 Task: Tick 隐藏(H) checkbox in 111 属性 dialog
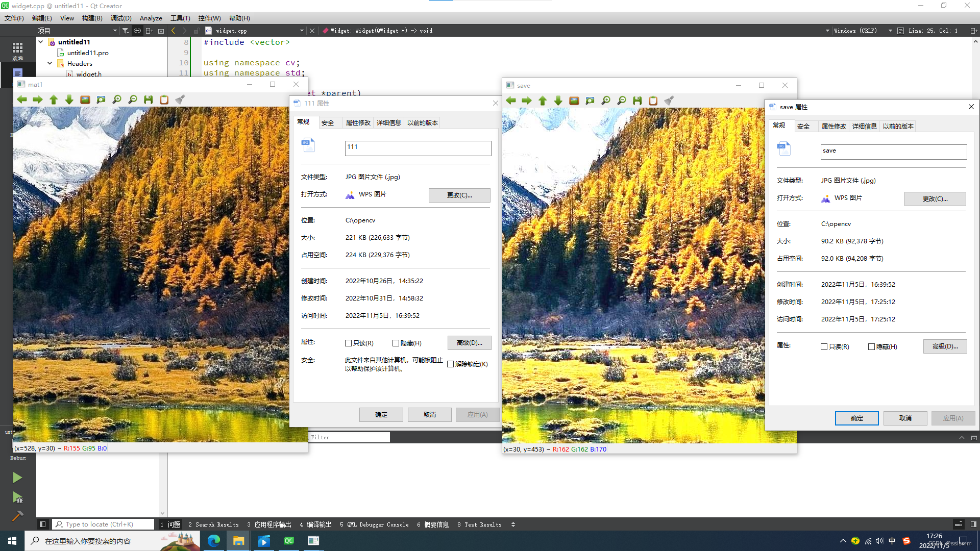pyautogui.click(x=396, y=343)
